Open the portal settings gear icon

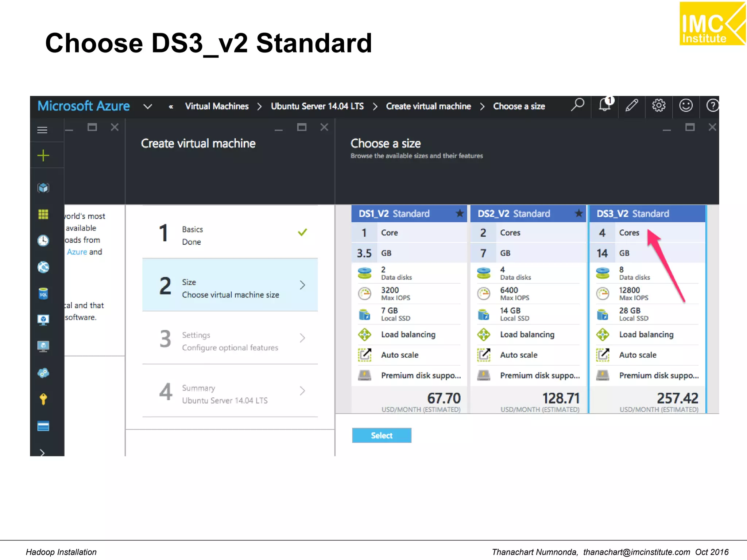pyautogui.click(x=659, y=106)
